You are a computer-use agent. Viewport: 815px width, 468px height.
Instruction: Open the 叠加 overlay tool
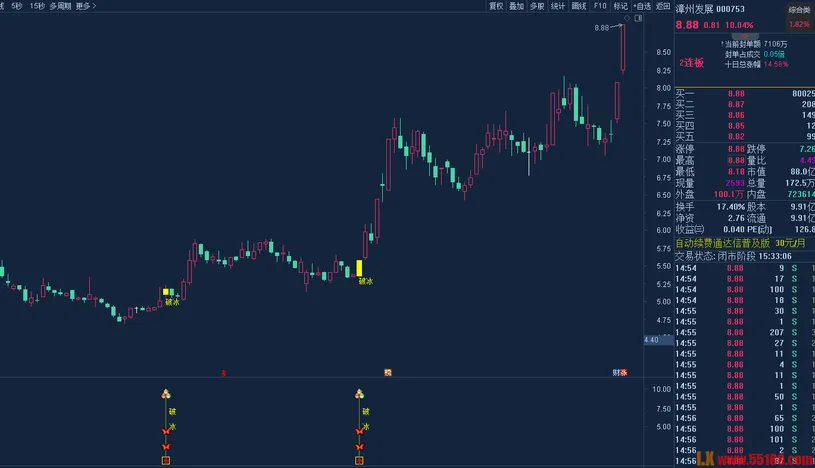516,6
